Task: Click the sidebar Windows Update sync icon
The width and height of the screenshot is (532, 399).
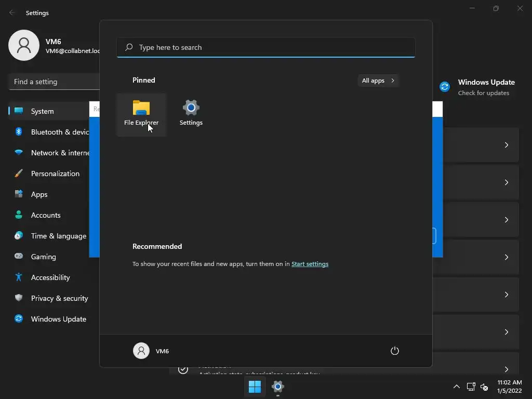Action: [19, 318]
